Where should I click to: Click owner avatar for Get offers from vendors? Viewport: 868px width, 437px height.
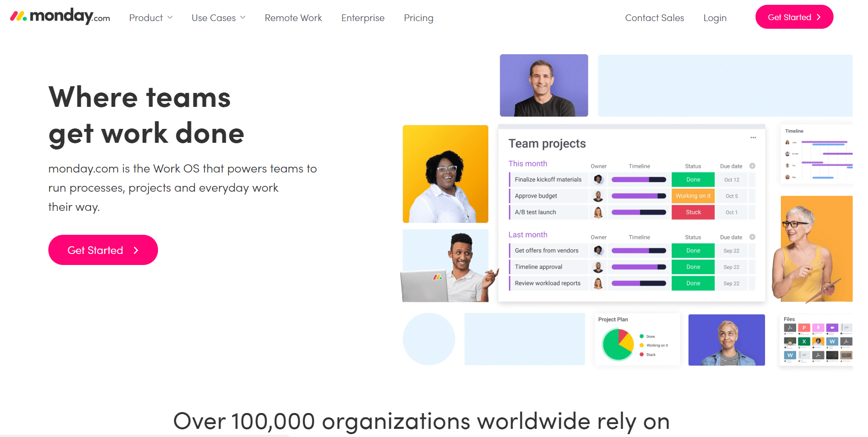click(598, 250)
